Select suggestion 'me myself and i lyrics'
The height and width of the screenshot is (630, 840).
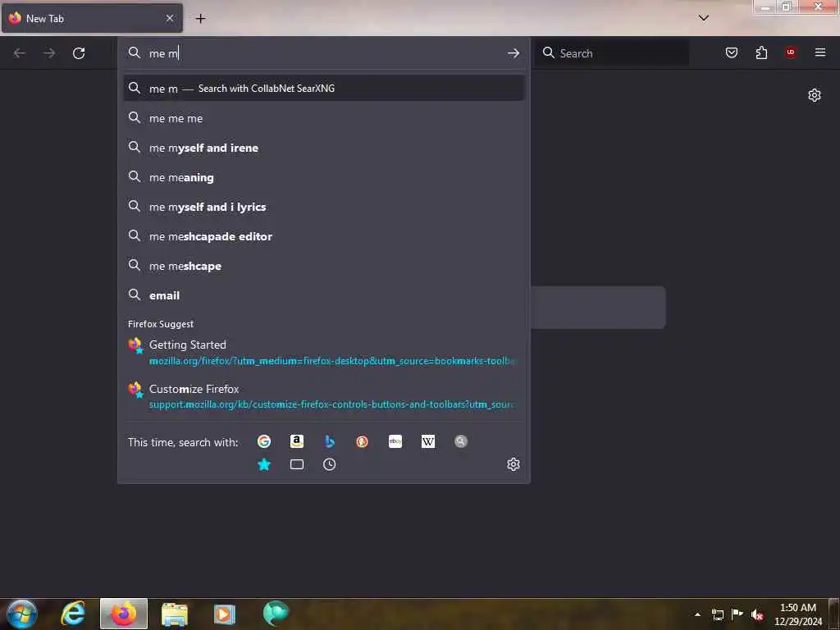(323, 207)
